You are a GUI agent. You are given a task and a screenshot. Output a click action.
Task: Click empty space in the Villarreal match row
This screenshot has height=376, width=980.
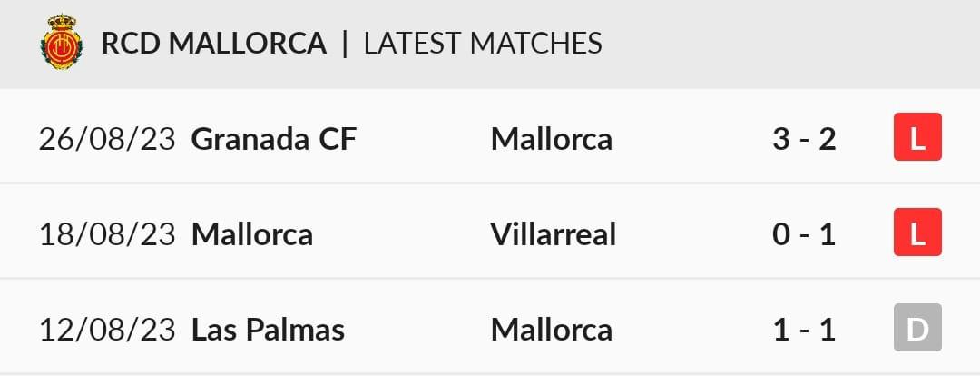pos(694,233)
